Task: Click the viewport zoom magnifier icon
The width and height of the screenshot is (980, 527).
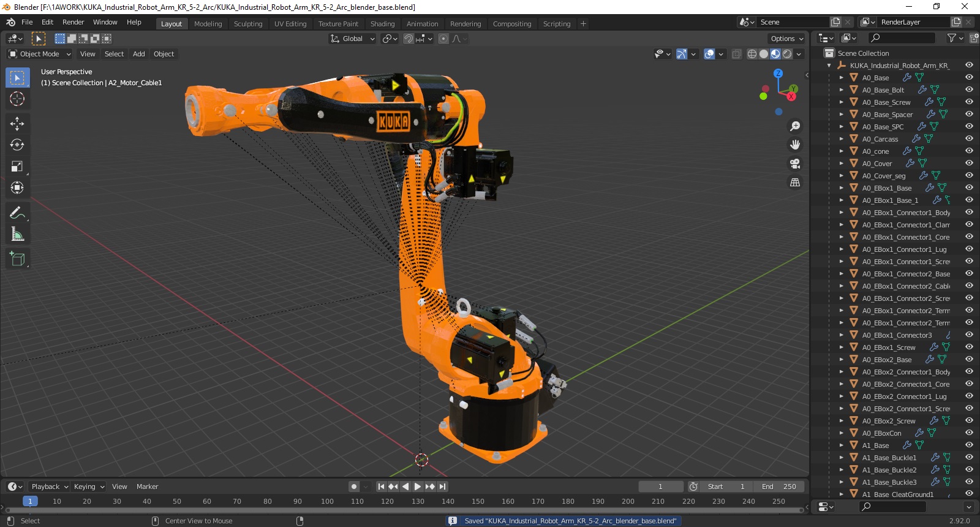Action: (x=795, y=126)
